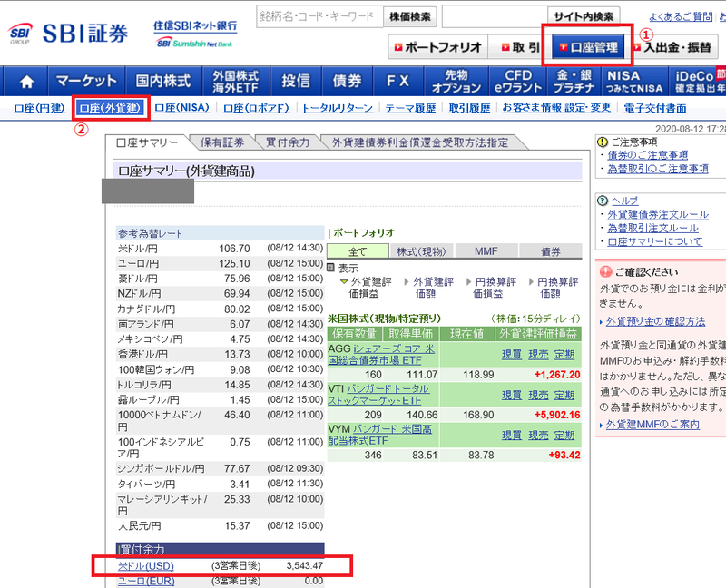This screenshot has height=588, width=726.
Task: Open the 先物オプション menu
Action: [456, 82]
